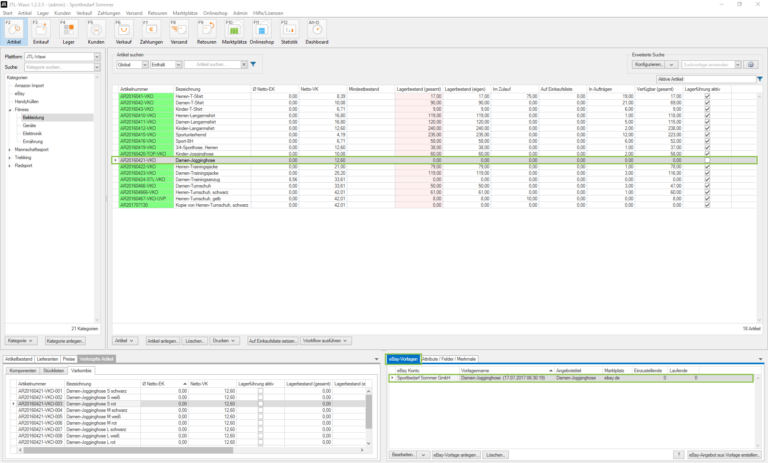
Task: Open the Statistik module
Action: 289,33
